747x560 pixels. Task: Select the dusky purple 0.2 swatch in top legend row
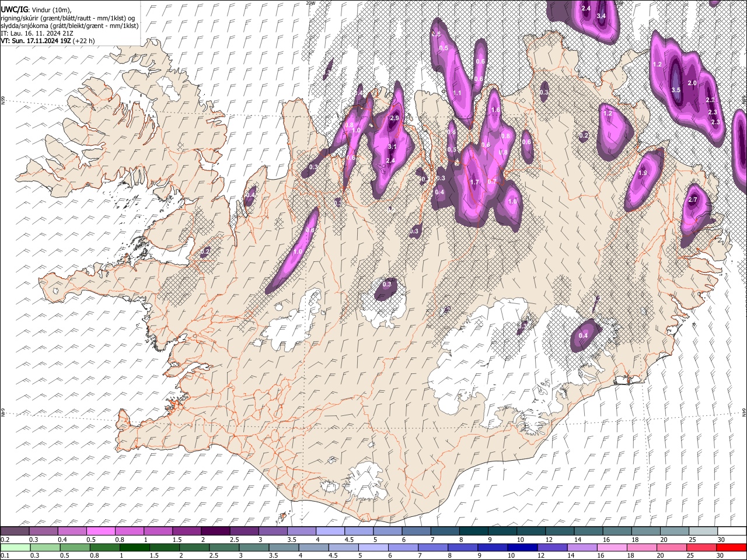pyautogui.click(x=15, y=531)
